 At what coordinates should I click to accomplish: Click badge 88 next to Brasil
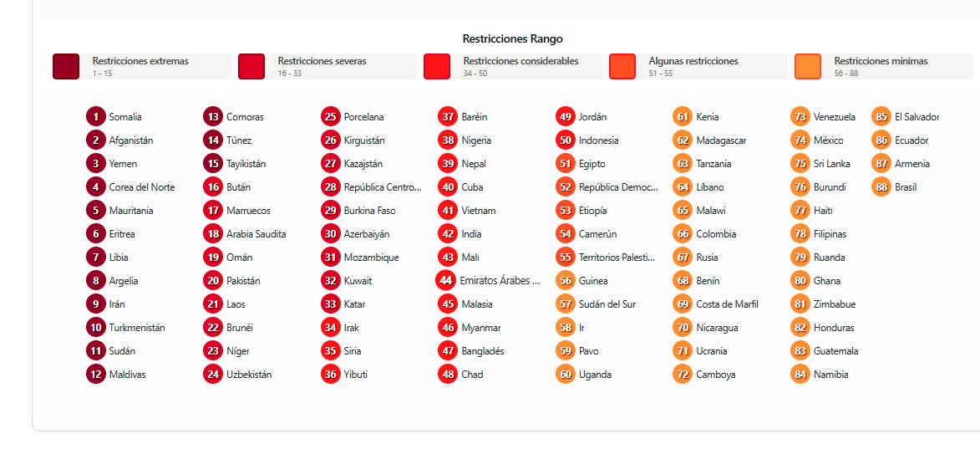[881, 187]
